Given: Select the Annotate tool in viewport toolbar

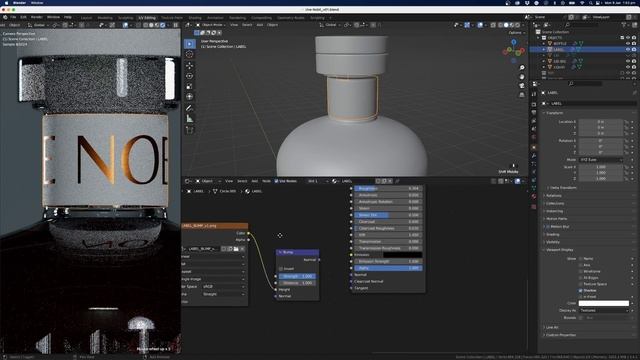Looking at the screenshot, I should (190, 108).
